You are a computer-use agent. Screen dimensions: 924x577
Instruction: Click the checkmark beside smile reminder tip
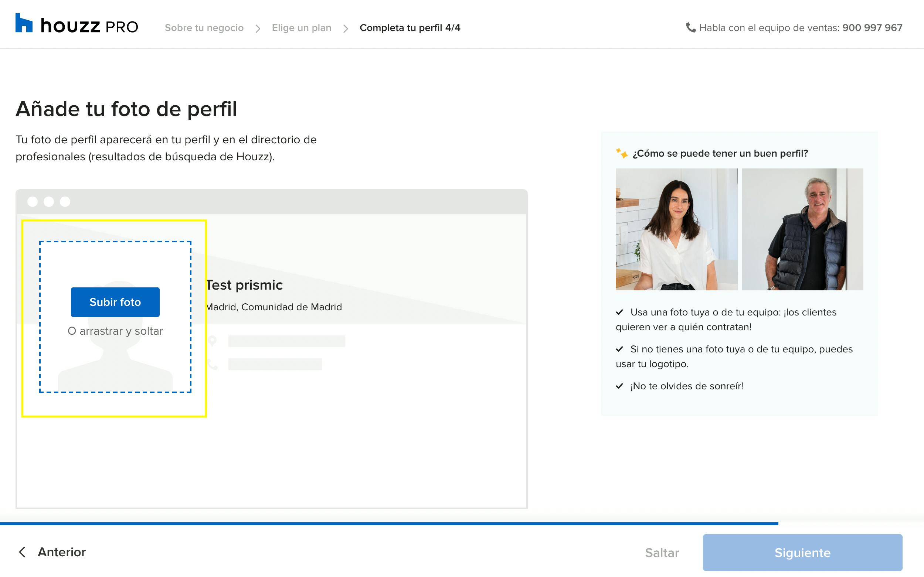619,386
